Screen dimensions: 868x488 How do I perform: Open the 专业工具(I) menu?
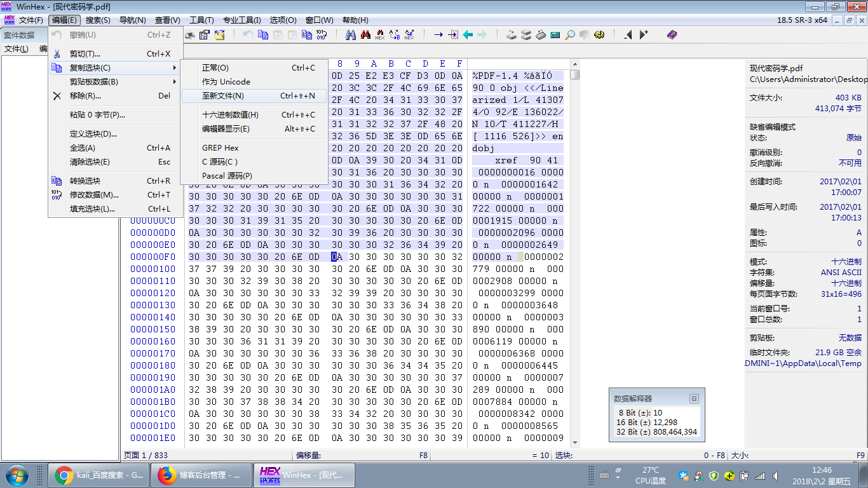pos(243,20)
